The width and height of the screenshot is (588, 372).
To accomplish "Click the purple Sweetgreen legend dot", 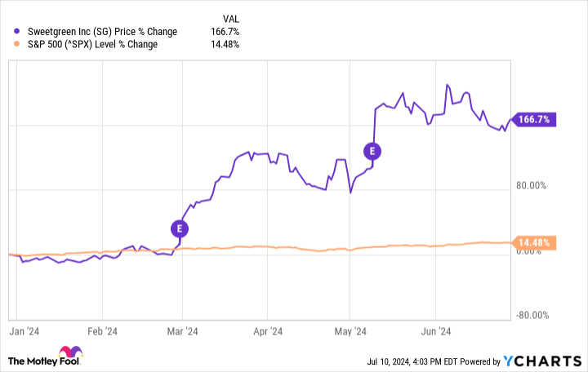I will [18, 31].
